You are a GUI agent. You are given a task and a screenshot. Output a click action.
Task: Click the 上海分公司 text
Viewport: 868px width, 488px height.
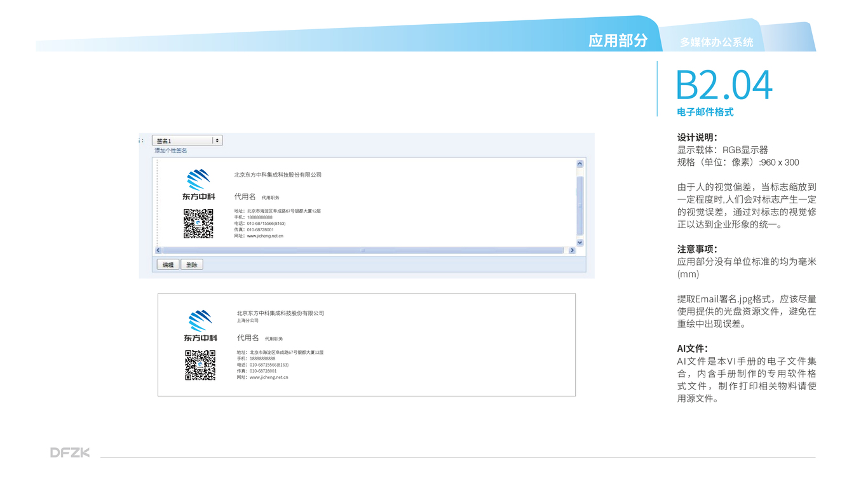248,321
